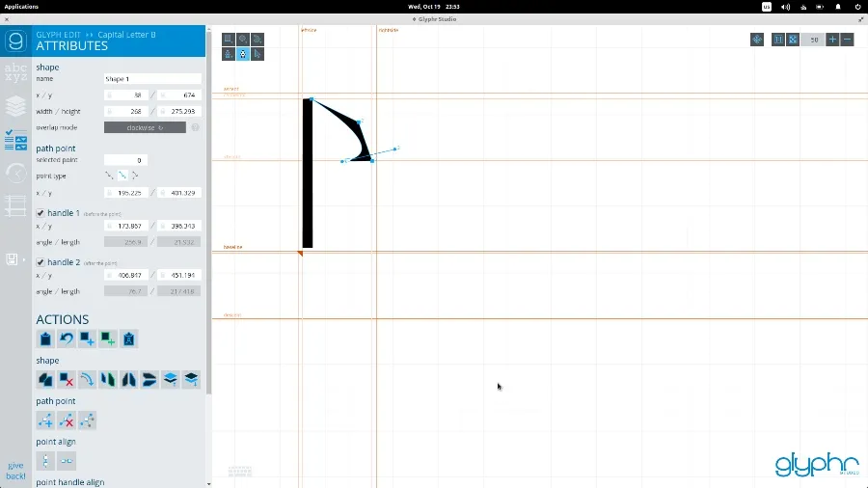Open the layers panel from sidebar
Image resolution: width=868 pixels, height=488 pixels.
[15, 106]
